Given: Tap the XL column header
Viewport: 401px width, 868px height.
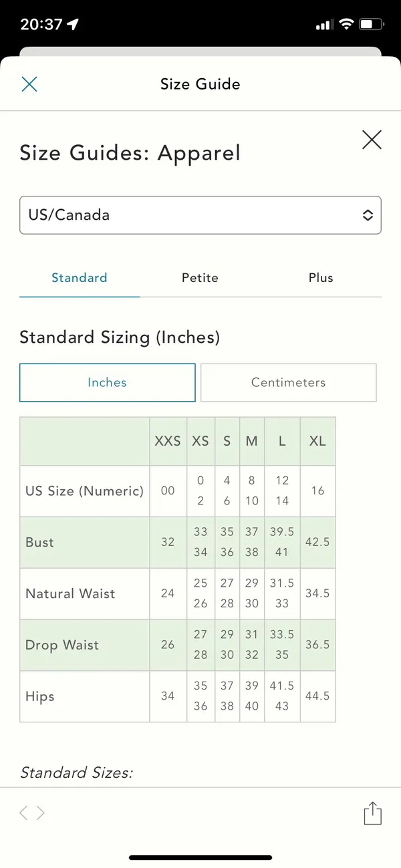Looking at the screenshot, I should [317, 441].
